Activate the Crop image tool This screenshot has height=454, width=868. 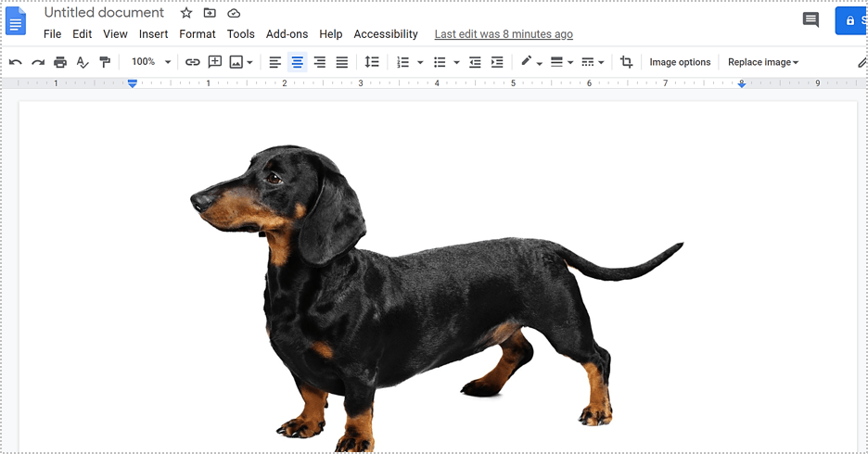626,62
